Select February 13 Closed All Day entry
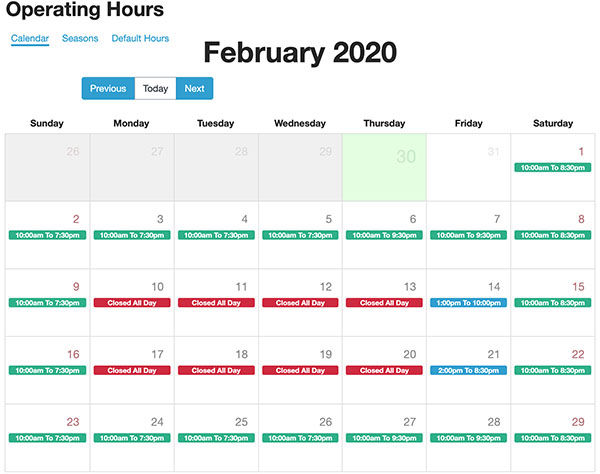 (384, 302)
